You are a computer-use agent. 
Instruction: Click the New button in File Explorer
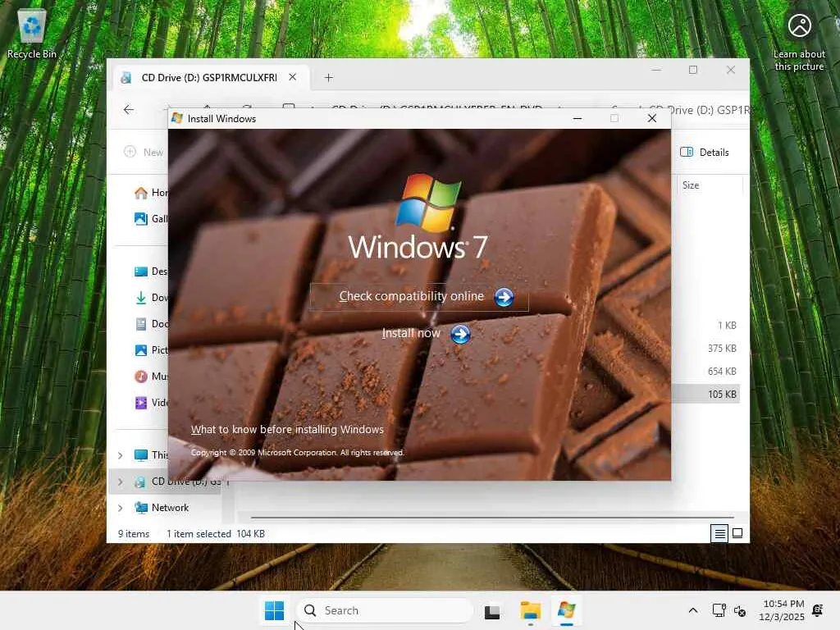coord(144,152)
